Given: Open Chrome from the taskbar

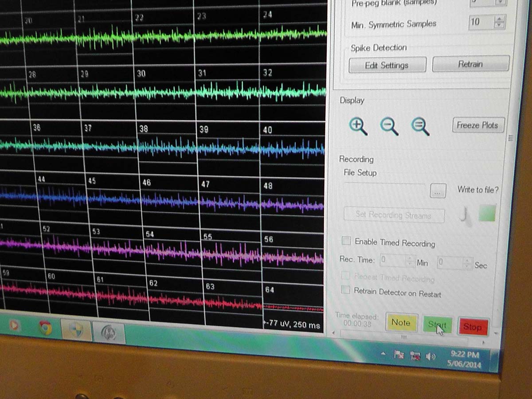Looking at the screenshot, I should pos(45,328).
